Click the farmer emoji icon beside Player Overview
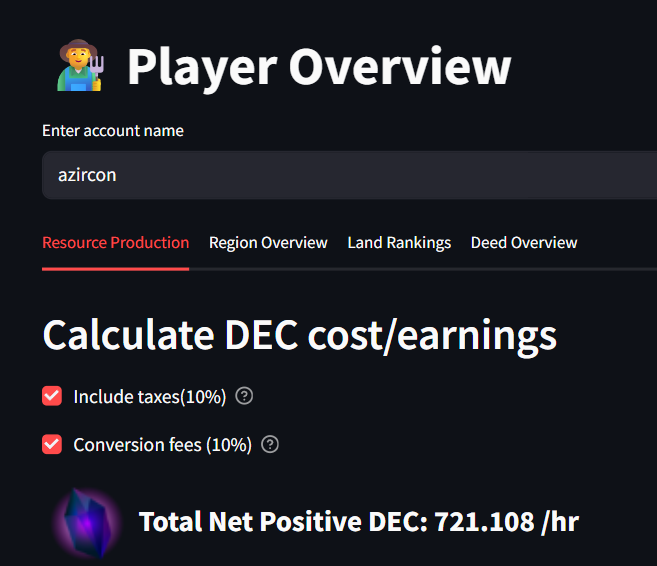This screenshot has width=657, height=566. pyautogui.click(x=80, y=65)
